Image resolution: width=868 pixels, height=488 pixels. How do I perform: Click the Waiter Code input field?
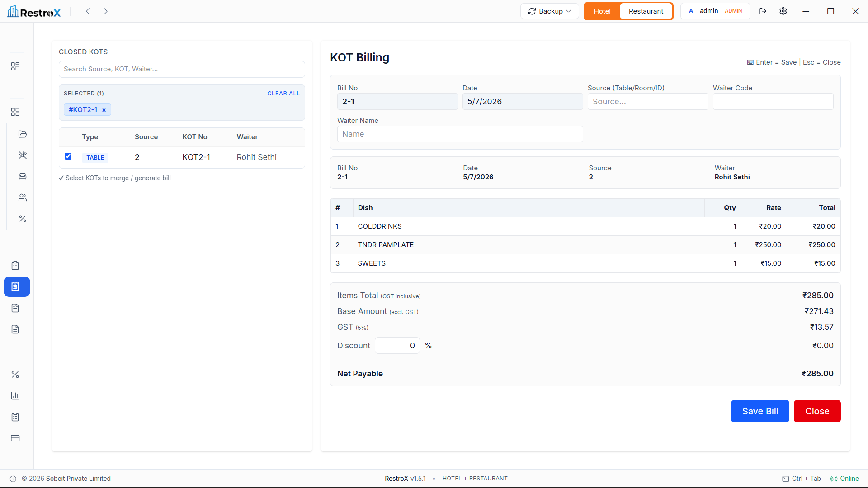pyautogui.click(x=773, y=102)
